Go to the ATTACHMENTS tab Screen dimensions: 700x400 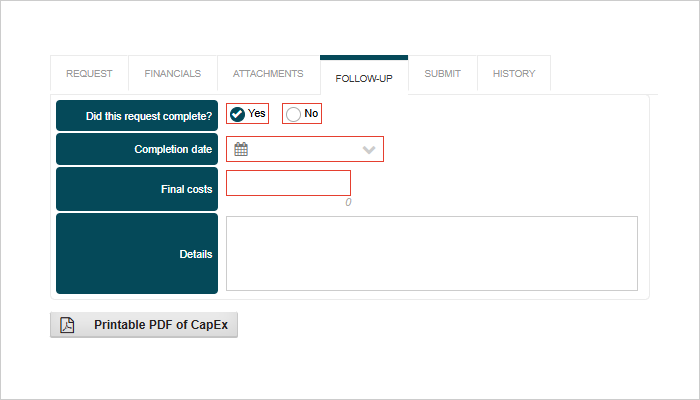coord(268,74)
